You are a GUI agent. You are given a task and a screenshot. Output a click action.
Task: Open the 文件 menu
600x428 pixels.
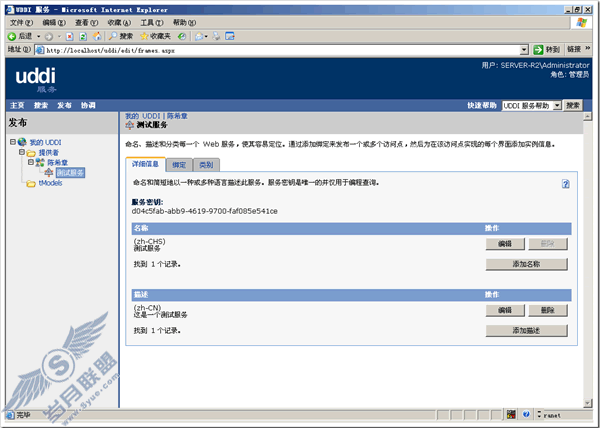21,23
